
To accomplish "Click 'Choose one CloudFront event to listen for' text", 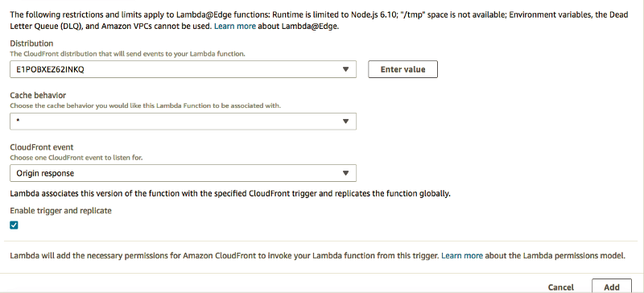I will coord(76,158).
